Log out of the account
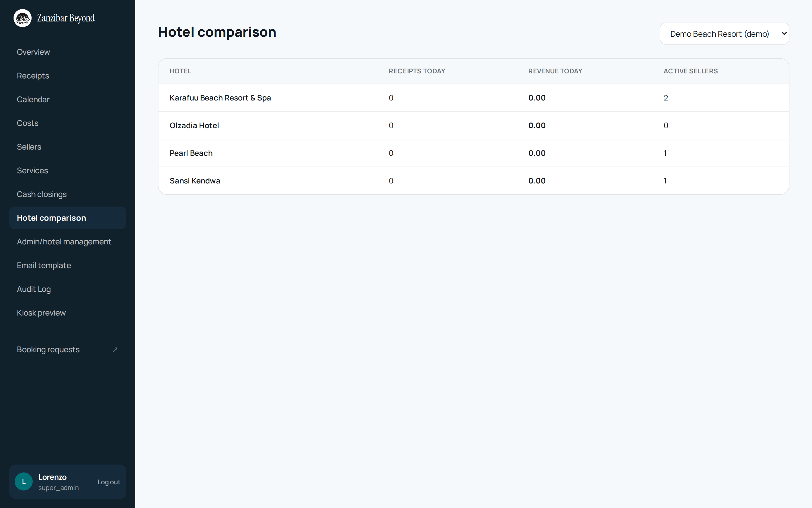This screenshot has width=812, height=508. pos(109,482)
